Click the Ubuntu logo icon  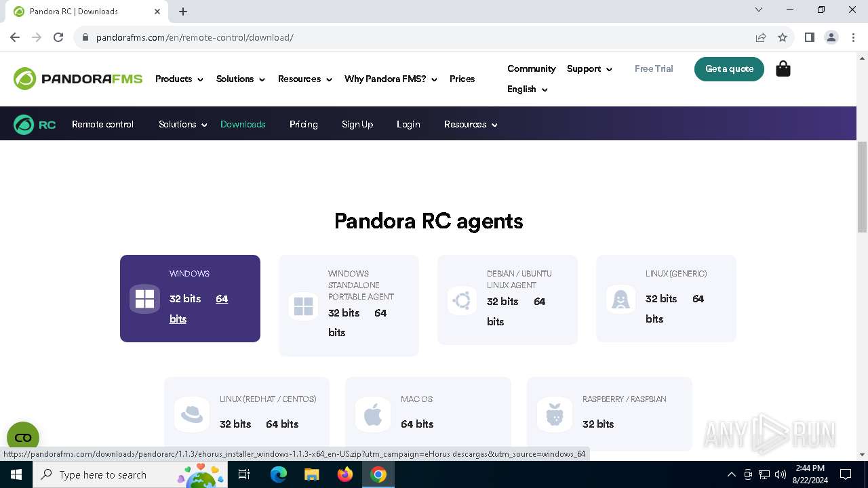pos(462,300)
